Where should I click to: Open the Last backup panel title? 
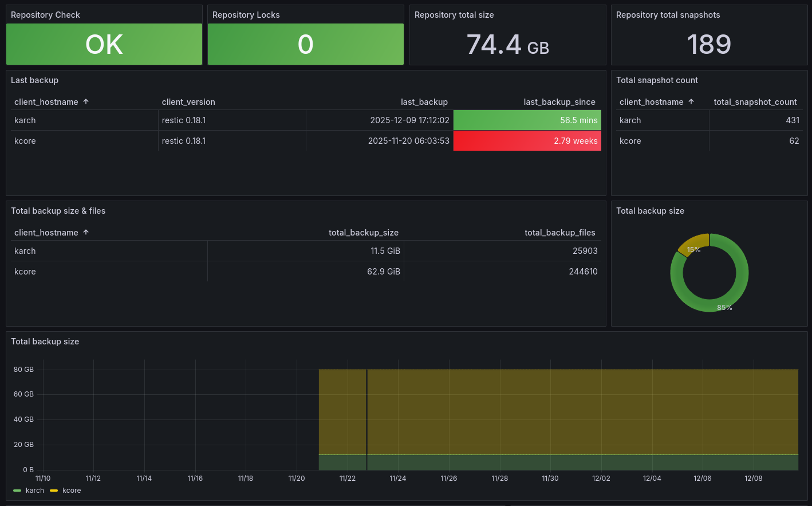pyautogui.click(x=34, y=80)
